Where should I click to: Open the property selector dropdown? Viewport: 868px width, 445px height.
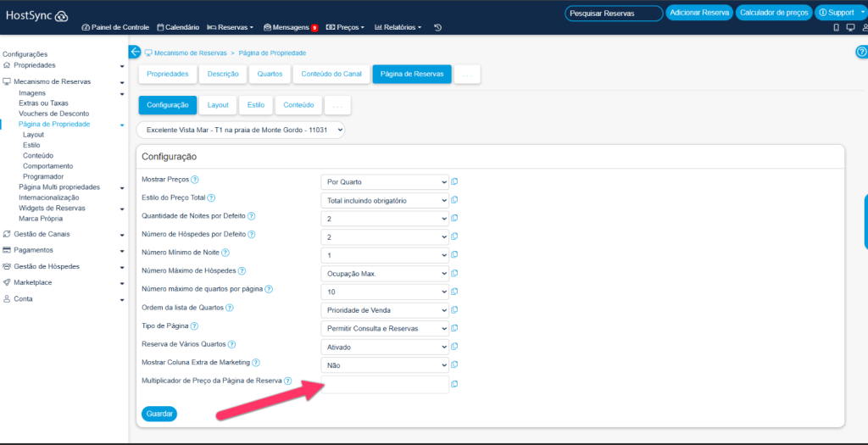tap(241, 130)
